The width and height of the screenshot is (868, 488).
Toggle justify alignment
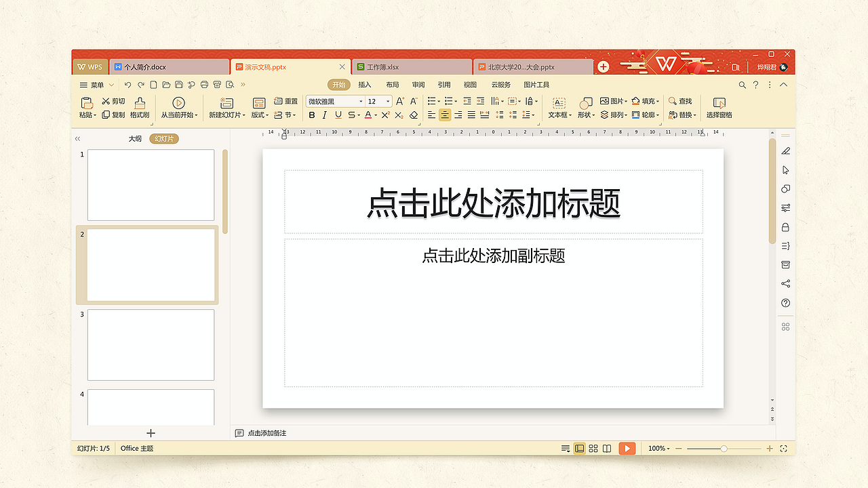pos(471,115)
